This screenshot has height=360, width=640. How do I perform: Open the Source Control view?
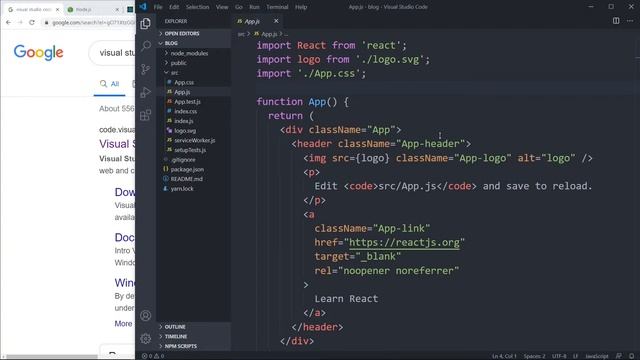pyautogui.click(x=146, y=69)
